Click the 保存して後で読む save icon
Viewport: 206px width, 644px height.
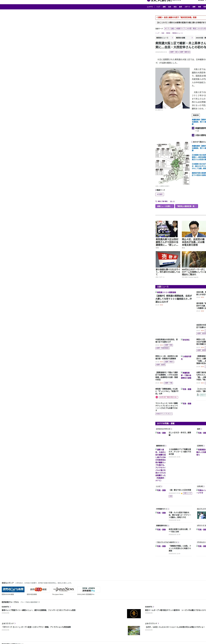[156, 201]
